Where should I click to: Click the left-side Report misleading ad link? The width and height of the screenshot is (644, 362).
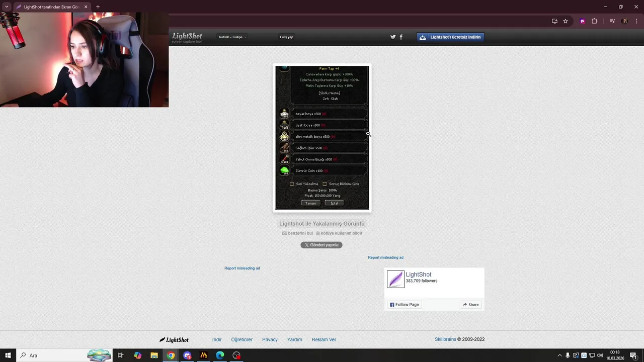tap(242, 268)
